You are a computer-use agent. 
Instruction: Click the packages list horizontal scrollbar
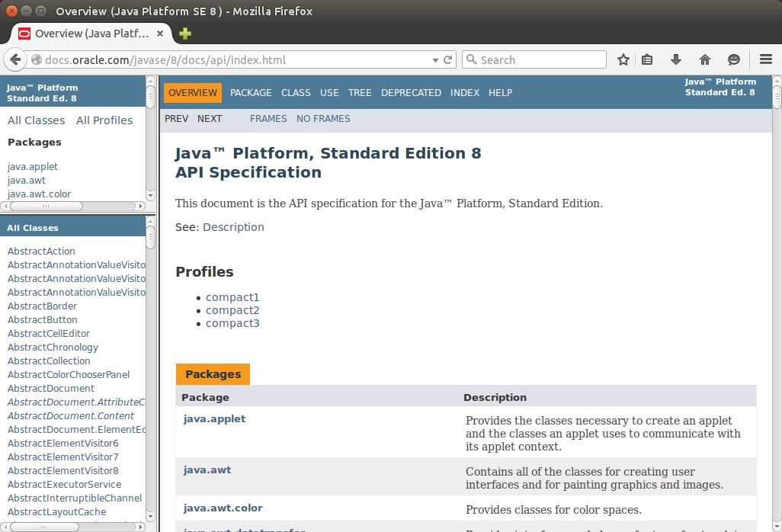point(72,206)
